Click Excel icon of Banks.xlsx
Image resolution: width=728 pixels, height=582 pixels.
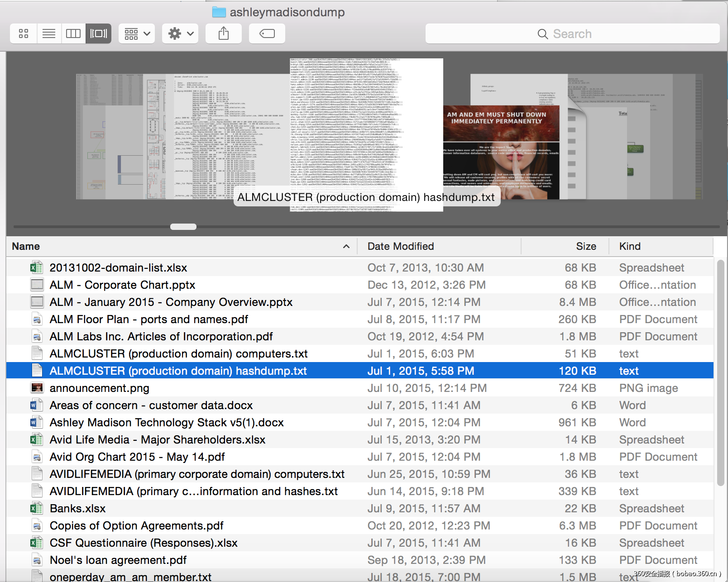(37, 508)
